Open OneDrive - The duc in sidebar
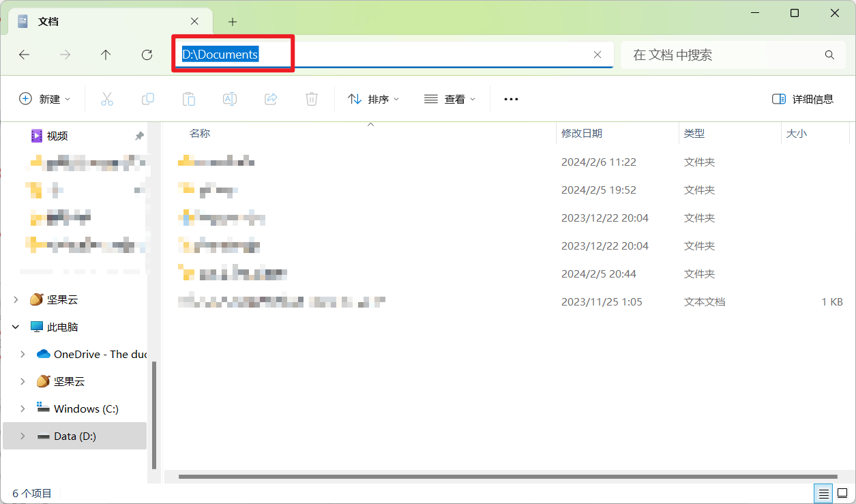Image resolution: width=856 pixels, height=504 pixels. (x=100, y=354)
